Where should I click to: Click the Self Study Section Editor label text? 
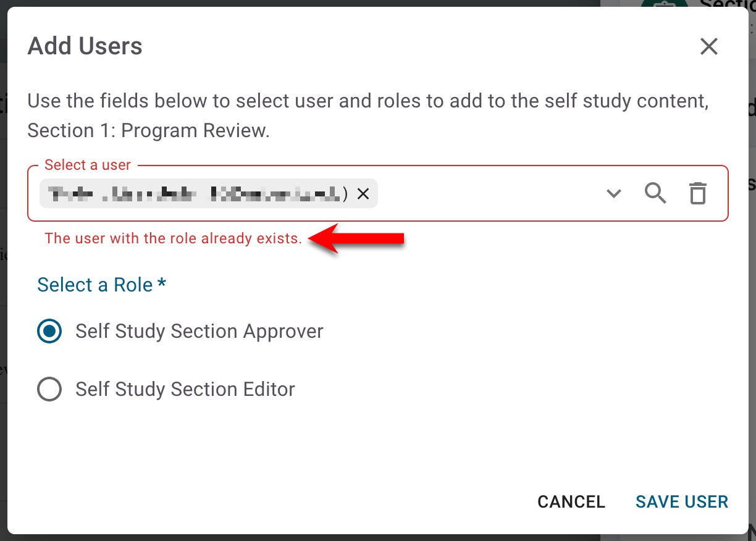click(x=185, y=390)
